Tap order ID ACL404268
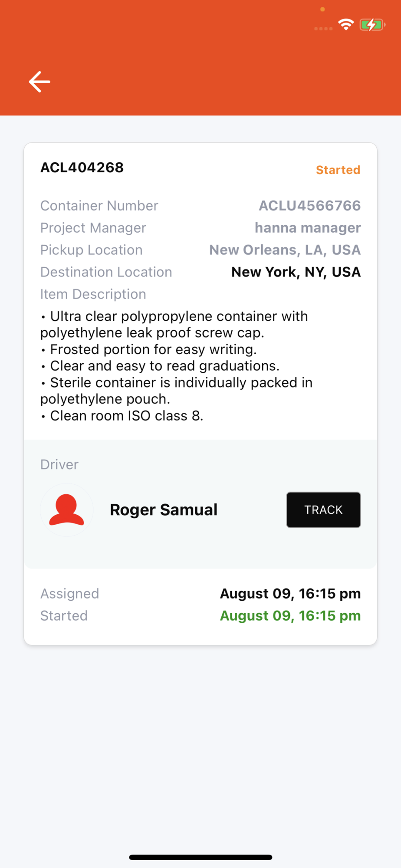Screen dimensions: 401x868 82,168
